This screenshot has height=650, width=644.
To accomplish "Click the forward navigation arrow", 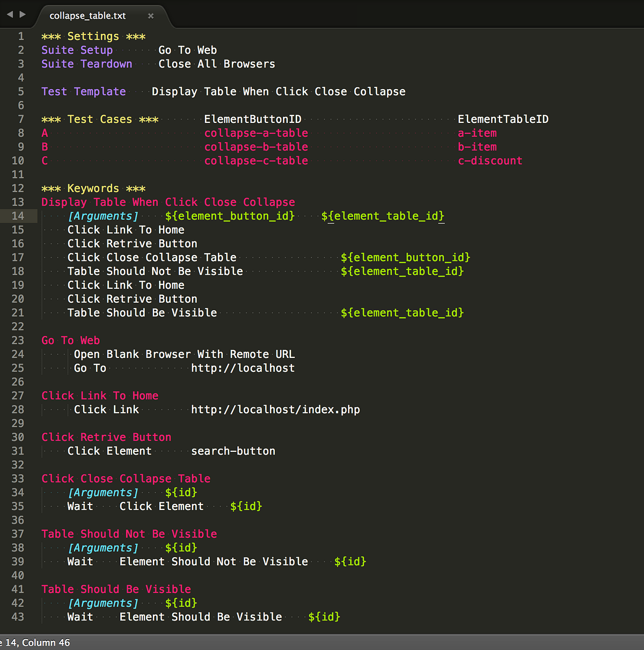I will [21, 15].
